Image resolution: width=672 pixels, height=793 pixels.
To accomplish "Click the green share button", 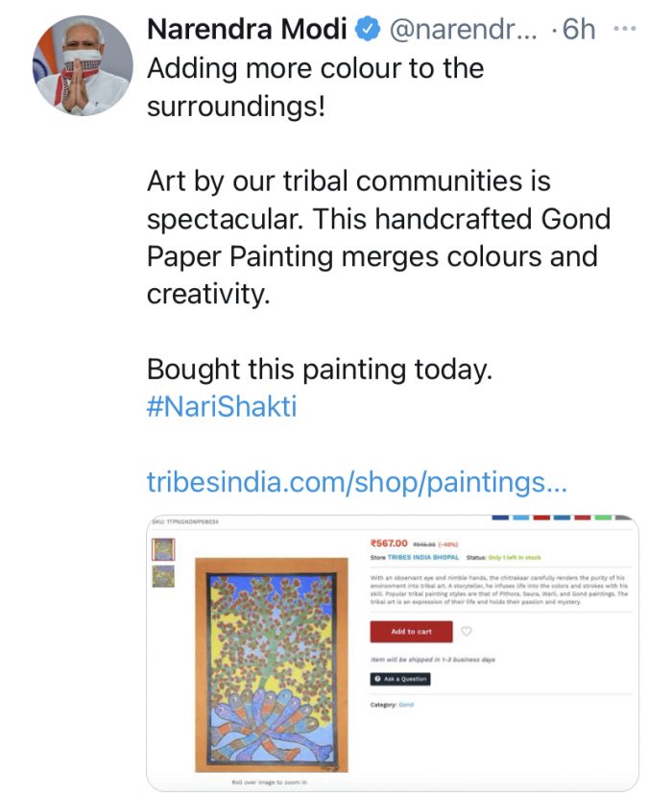I will tap(603, 517).
